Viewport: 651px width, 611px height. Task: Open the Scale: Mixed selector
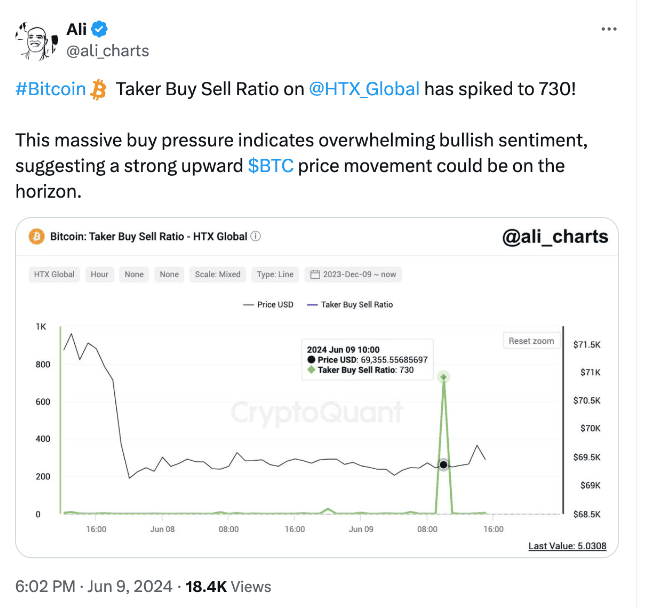tap(218, 274)
